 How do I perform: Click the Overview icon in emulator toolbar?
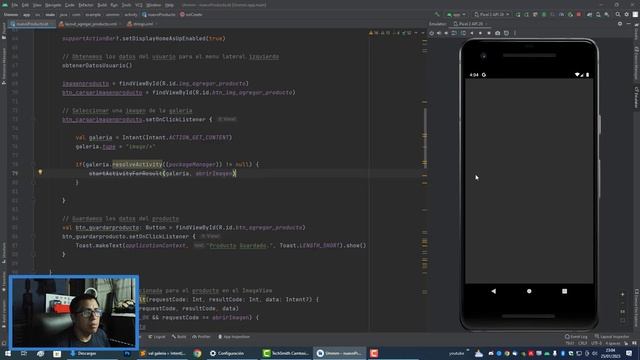[x=489, y=33]
